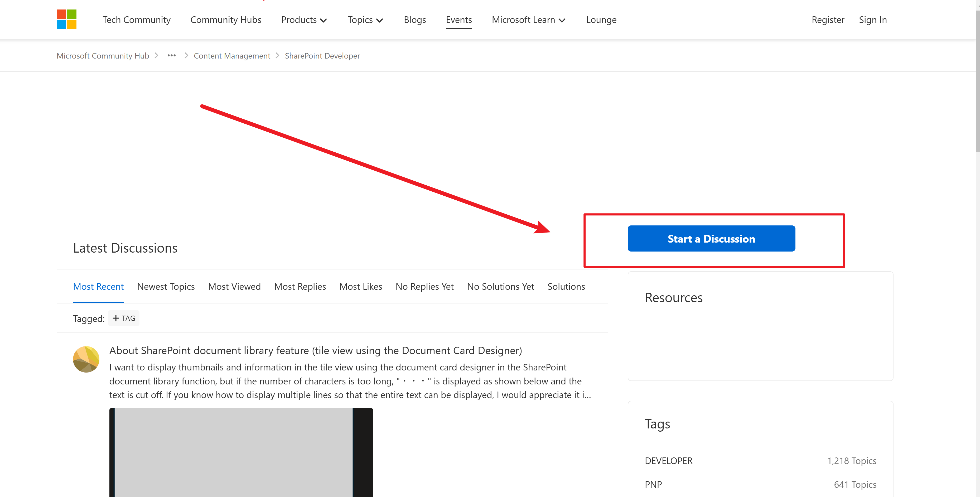Open the document library tile view discussion title
This screenshot has width=980, height=497.
(x=316, y=350)
